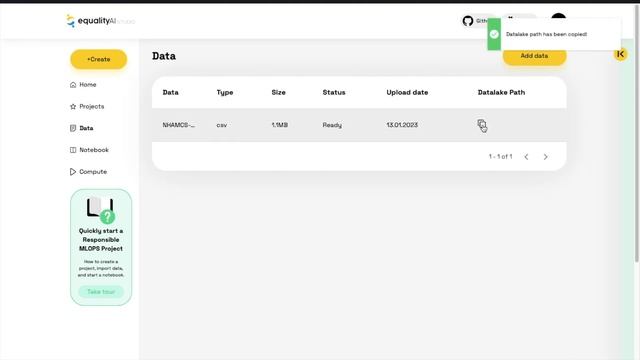Screen dimensions: 640x360
Task: Click the green success checkmark icon
Action: pos(494,34)
